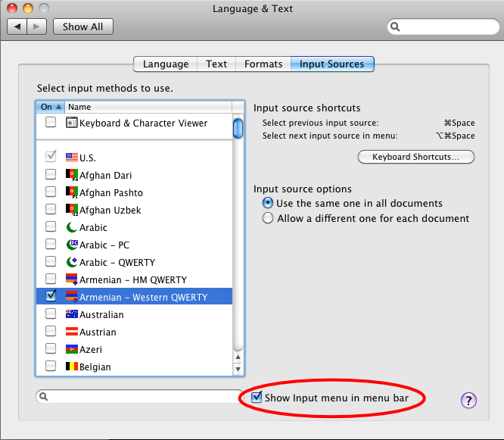Click the U.S. flag icon
The height and width of the screenshot is (440, 504).
pyautogui.click(x=72, y=158)
